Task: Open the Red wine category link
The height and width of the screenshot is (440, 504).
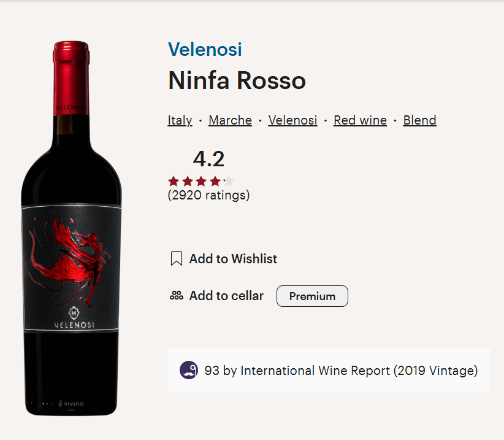Action: (360, 120)
